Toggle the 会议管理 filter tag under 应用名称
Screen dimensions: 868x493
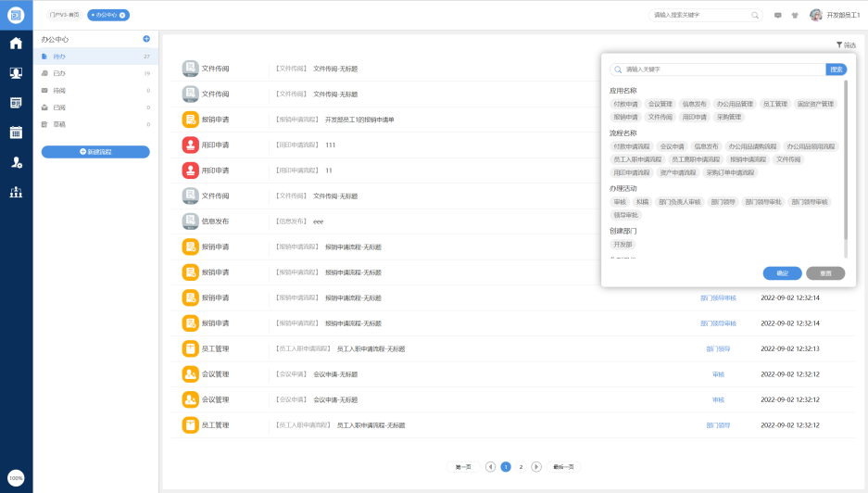(x=660, y=104)
